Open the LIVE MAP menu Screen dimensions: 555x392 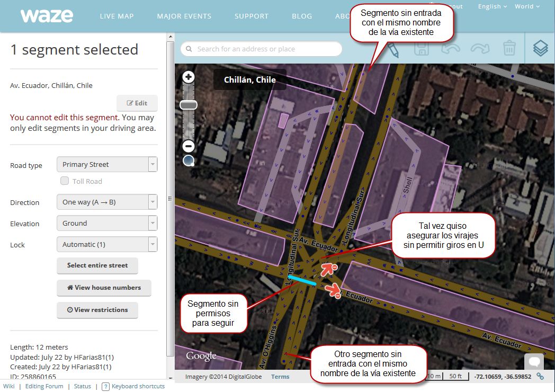(117, 16)
